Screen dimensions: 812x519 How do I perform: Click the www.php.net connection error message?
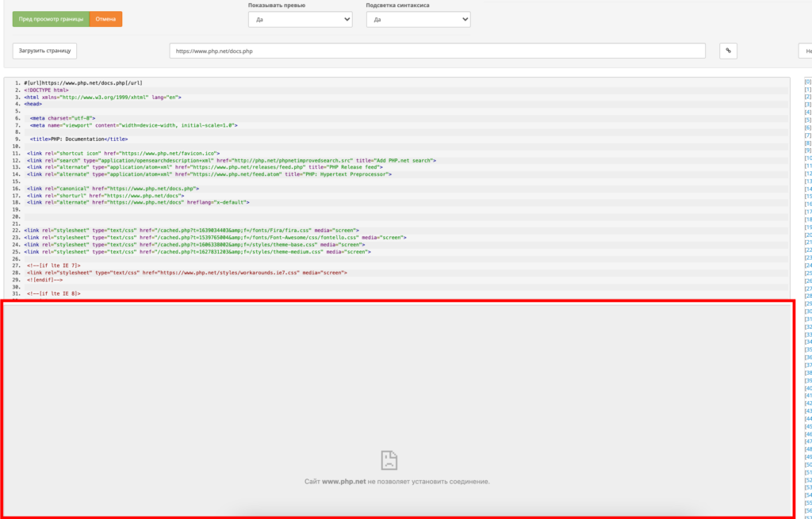pyautogui.click(x=397, y=482)
